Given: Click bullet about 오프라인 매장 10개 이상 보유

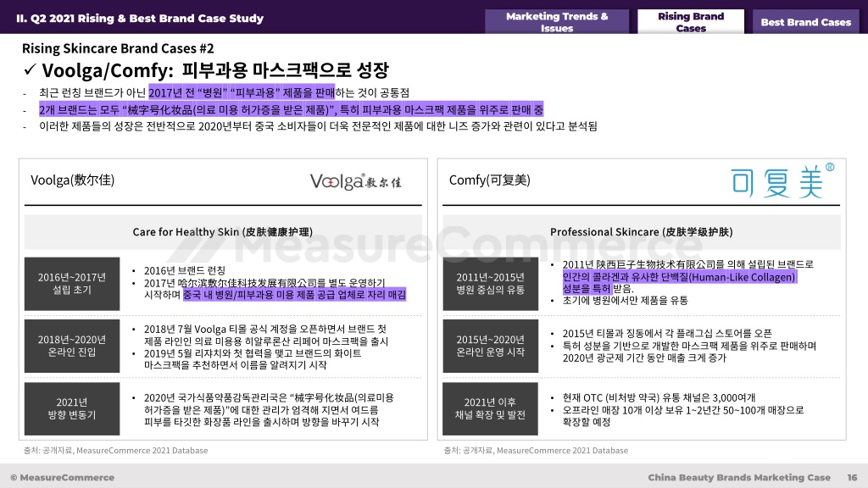Looking at the screenshot, I should pyautogui.click(x=683, y=415).
